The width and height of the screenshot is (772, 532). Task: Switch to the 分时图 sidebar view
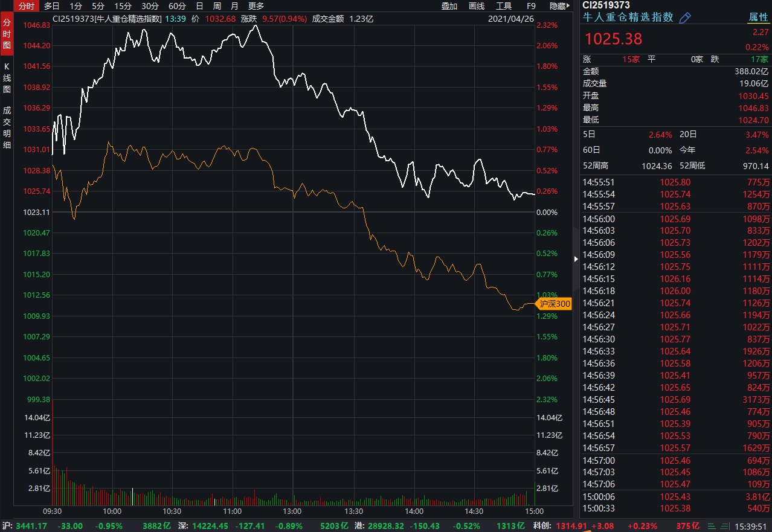7,33
